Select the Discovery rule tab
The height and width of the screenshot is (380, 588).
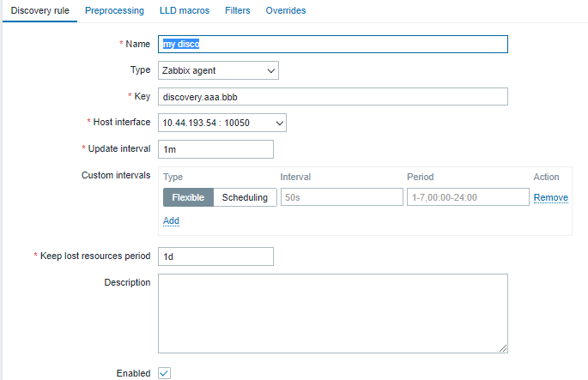39,10
